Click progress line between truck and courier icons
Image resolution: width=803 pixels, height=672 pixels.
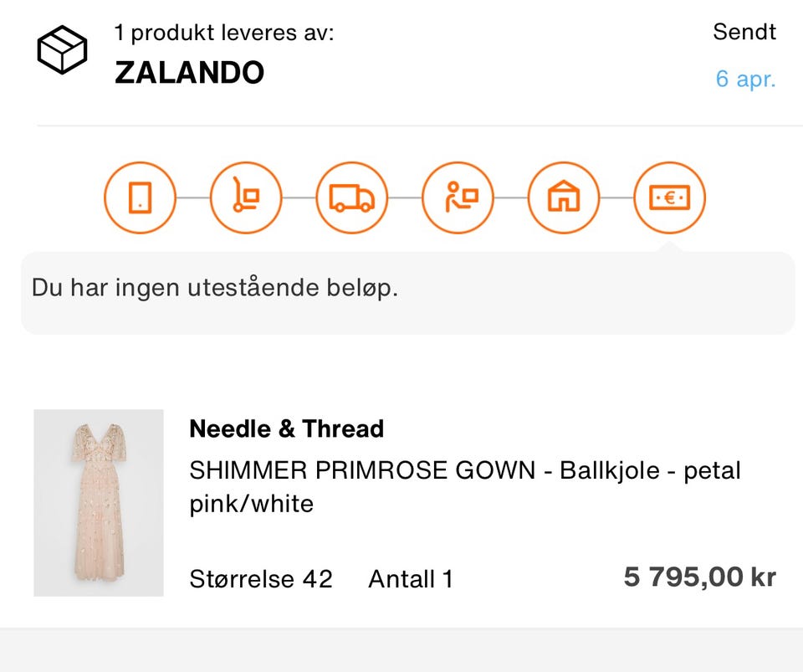click(x=405, y=198)
